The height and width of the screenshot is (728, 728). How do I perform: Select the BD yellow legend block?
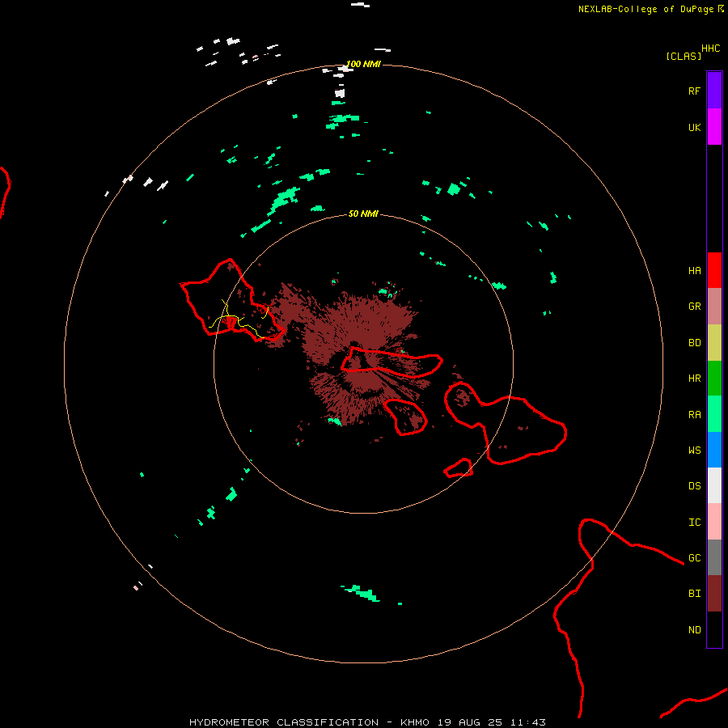point(714,343)
